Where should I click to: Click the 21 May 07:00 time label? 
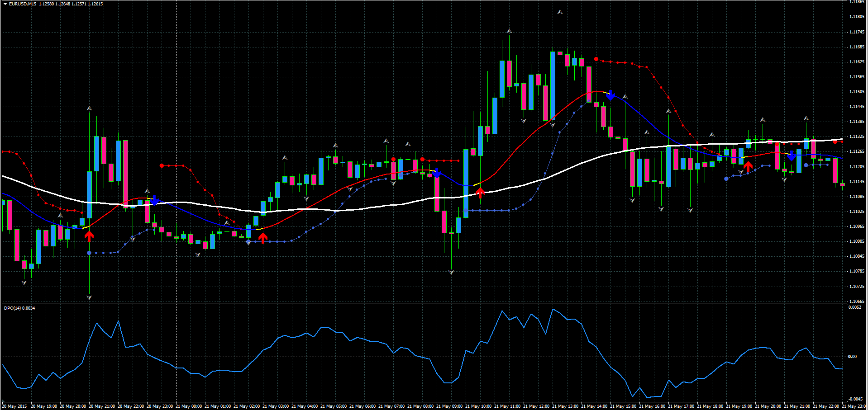click(x=391, y=406)
